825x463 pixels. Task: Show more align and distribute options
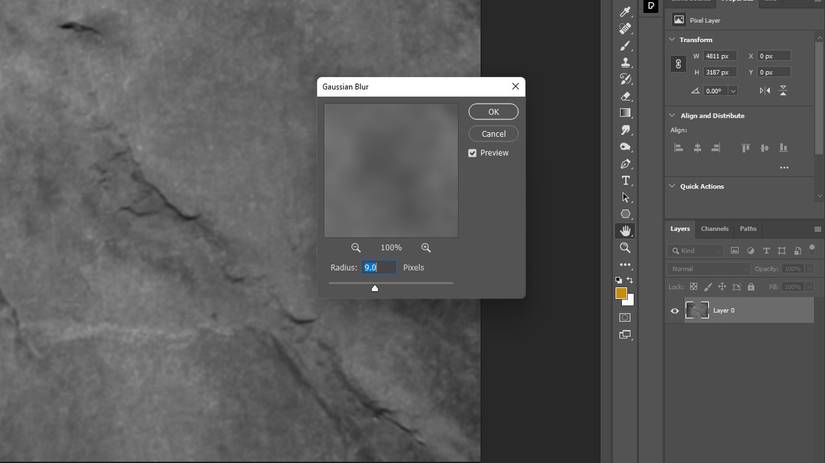784,167
